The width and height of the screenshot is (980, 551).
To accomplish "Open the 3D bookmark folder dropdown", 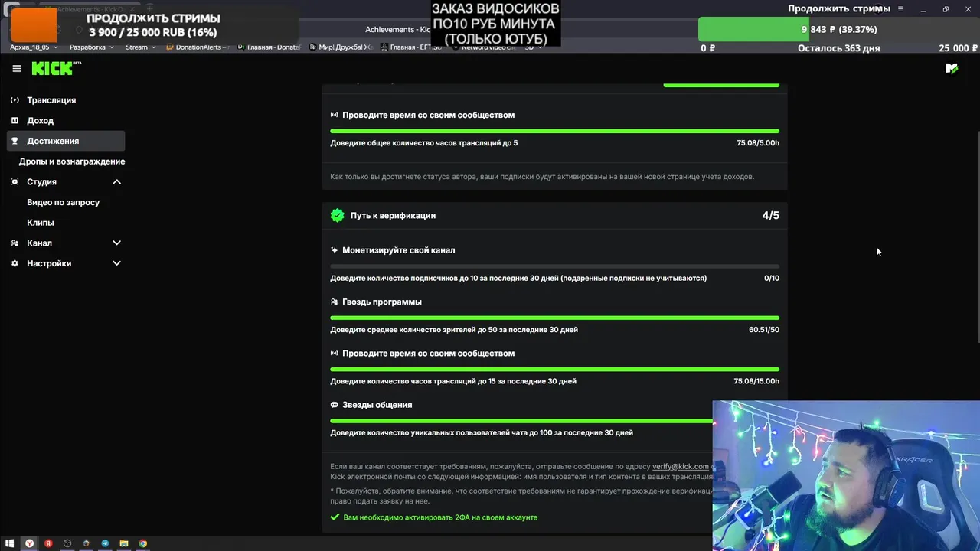I will click(x=533, y=47).
